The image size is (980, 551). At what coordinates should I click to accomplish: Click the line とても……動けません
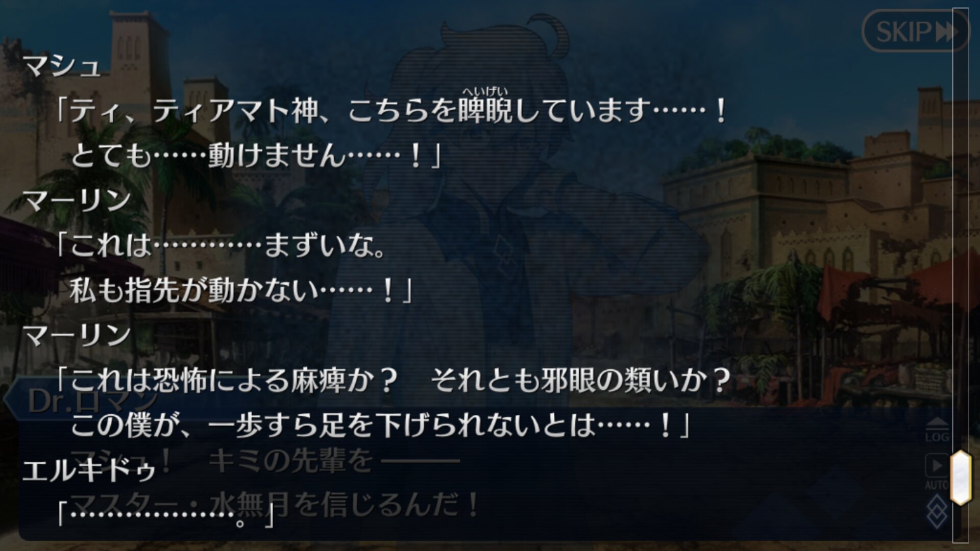click(x=255, y=155)
